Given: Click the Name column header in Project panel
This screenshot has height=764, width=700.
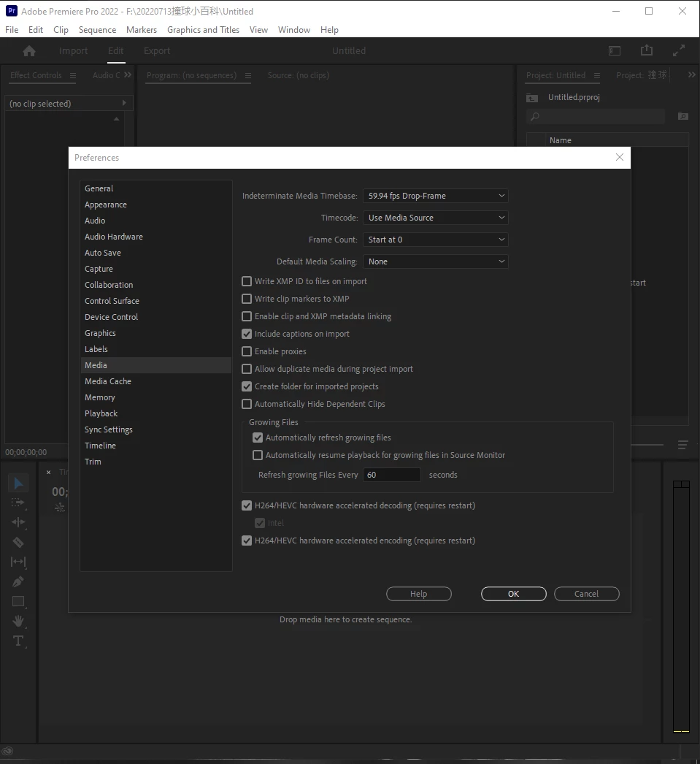Looking at the screenshot, I should 561,140.
